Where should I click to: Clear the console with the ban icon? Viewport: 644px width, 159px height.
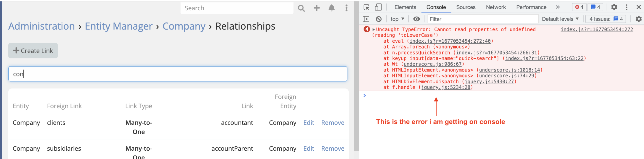pos(378,19)
